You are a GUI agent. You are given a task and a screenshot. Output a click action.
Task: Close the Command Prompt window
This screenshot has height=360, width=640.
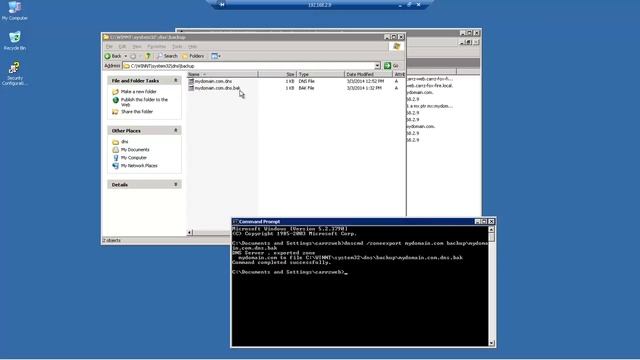coord(491,221)
